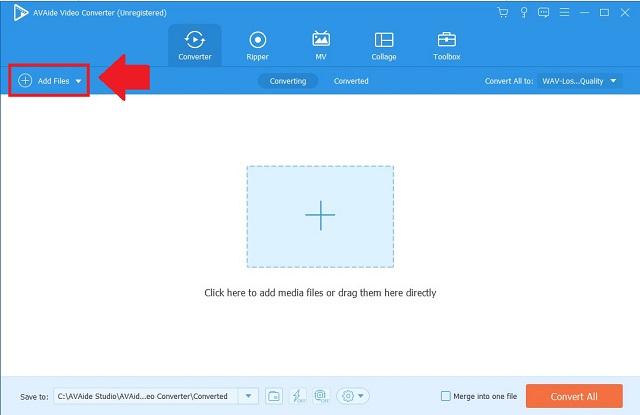This screenshot has height=415, width=640.
Task: Maximize the AVAide window
Action: click(x=604, y=13)
